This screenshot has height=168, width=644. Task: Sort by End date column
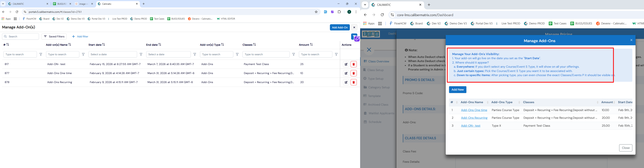(160, 45)
